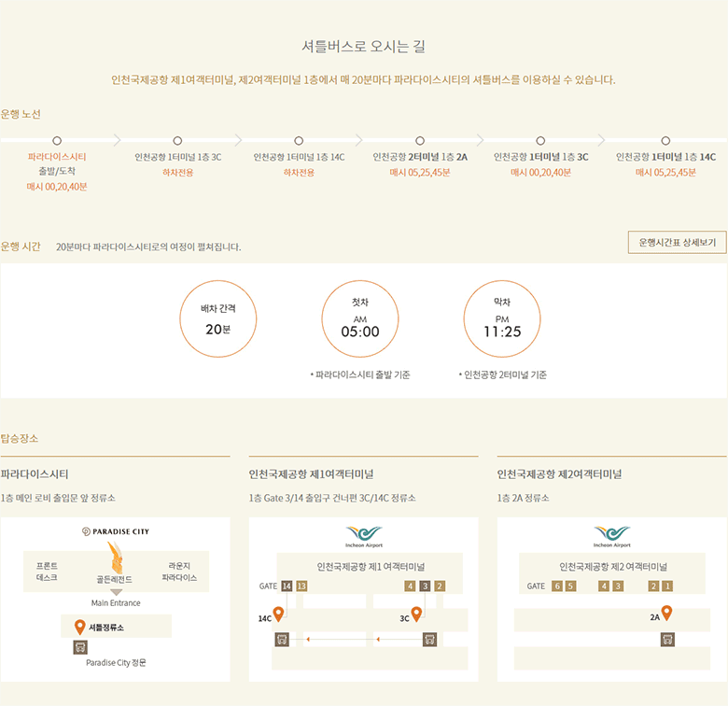Click the Main Entrance label
This screenshot has height=706, width=728.
point(116,603)
